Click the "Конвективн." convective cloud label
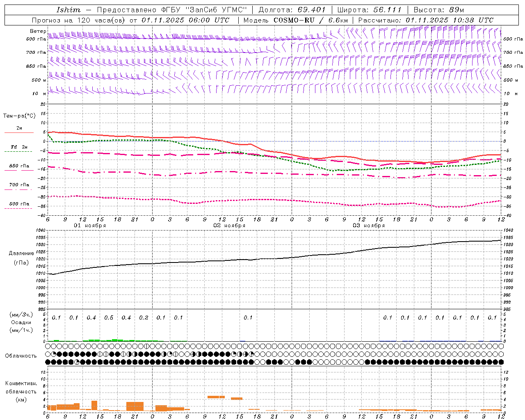525x420 pixels. (21, 383)
